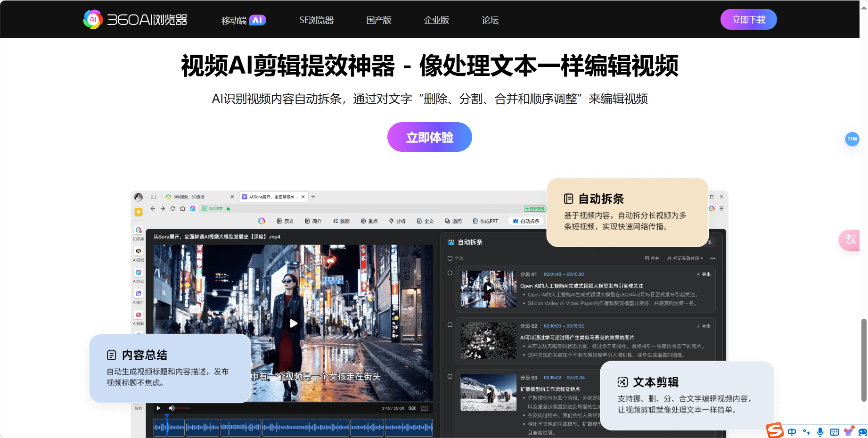Image resolution: width=868 pixels, height=438 pixels.
Task: Open the three-dot more options menu
Action: click(713, 258)
